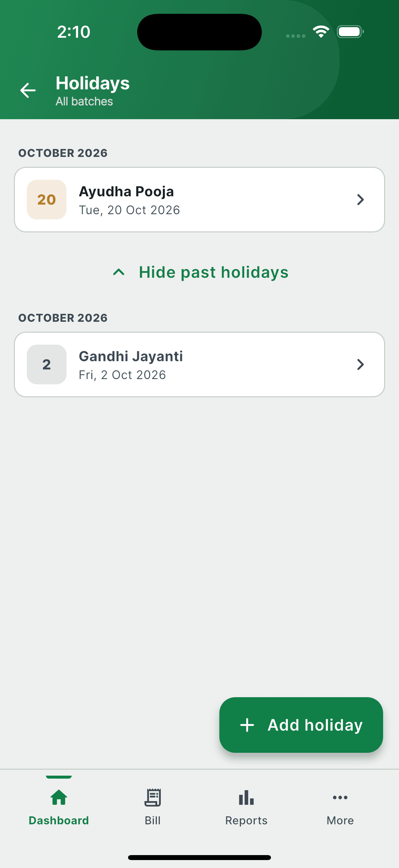Switch to the Bill tab label

pyautogui.click(x=153, y=820)
